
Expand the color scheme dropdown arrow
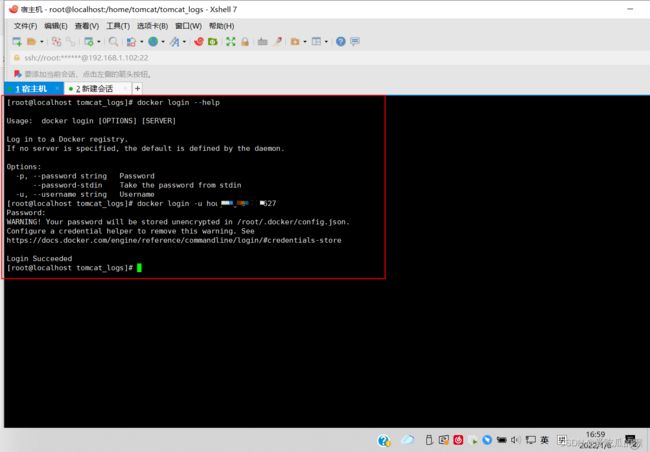142,41
